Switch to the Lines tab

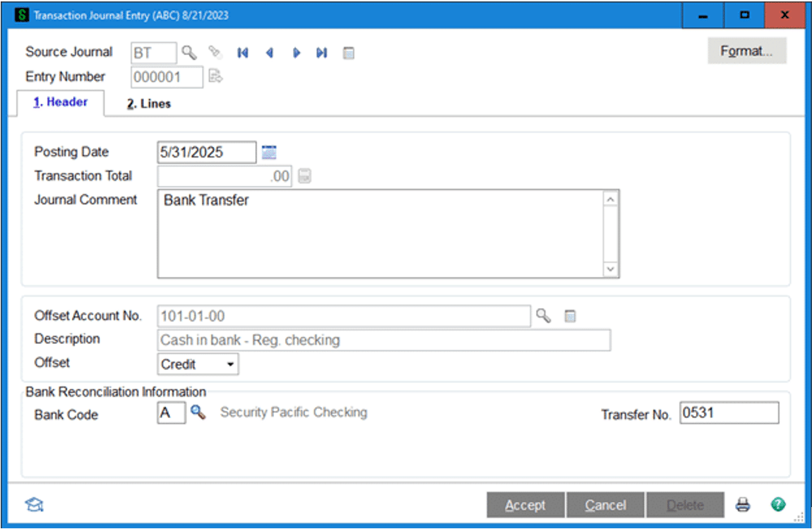coord(149,104)
